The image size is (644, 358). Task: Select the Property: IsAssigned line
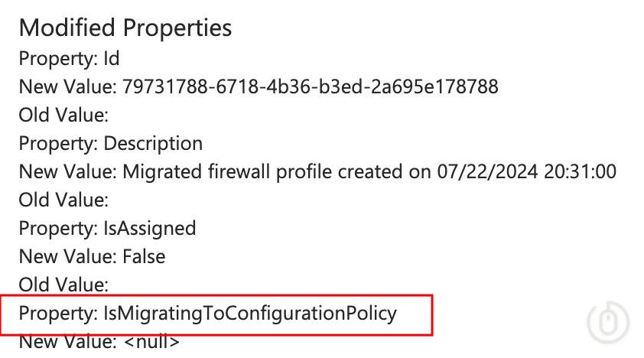pyautogui.click(x=107, y=228)
